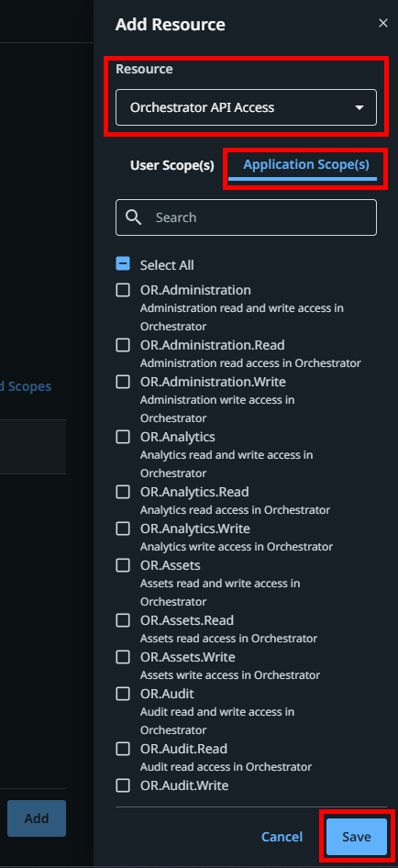This screenshot has height=868, width=398.
Task: Tick the OR.Assets.Write checkbox
Action: coord(123,657)
